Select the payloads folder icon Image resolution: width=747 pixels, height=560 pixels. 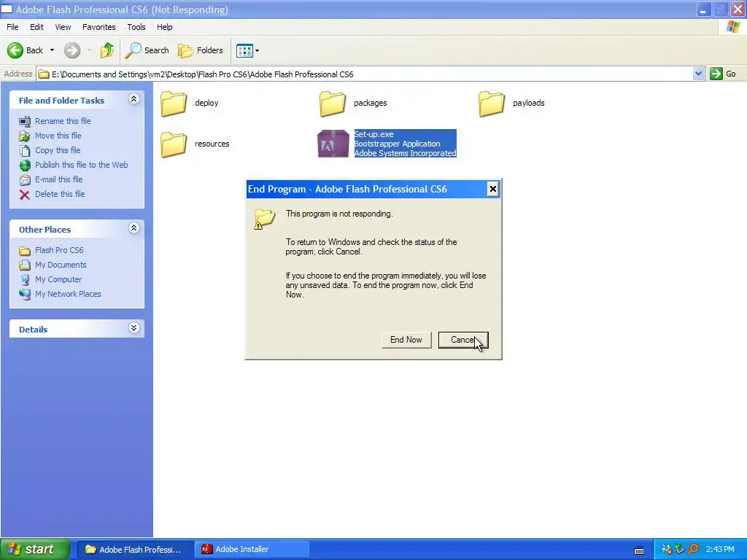point(491,104)
